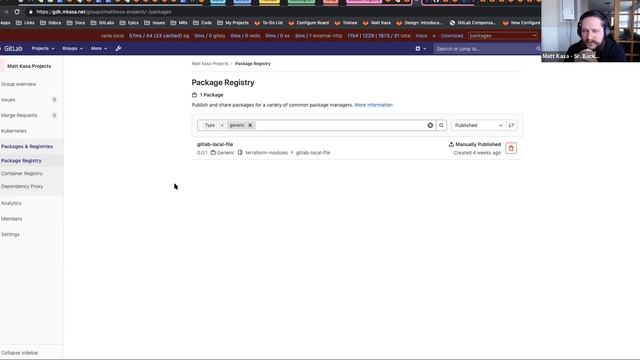Expand the More dropdown in navbar
The width and height of the screenshot is (640, 360).
click(x=99, y=49)
